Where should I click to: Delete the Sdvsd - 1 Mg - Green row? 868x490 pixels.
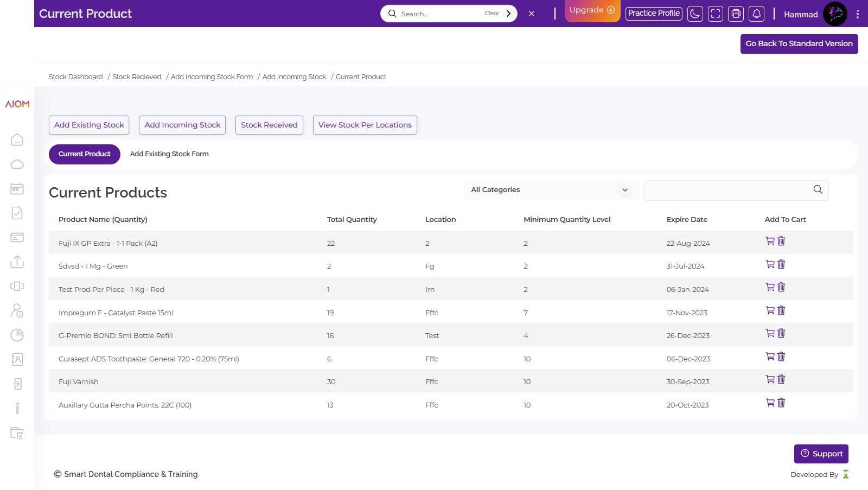click(x=781, y=264)
